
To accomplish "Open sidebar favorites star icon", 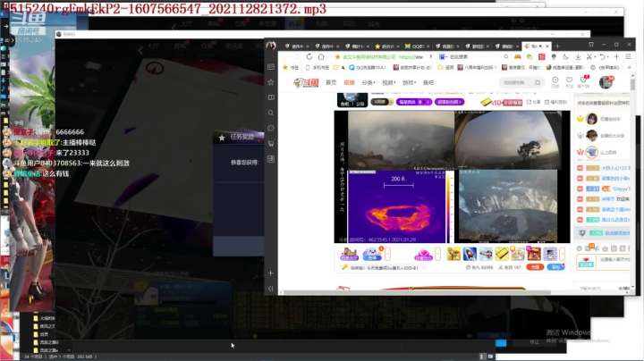I will click(271, 82).
